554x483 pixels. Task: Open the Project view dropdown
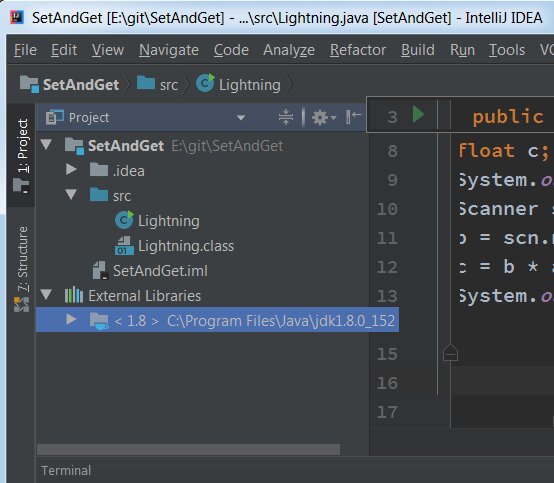click(x=241, y=117)
